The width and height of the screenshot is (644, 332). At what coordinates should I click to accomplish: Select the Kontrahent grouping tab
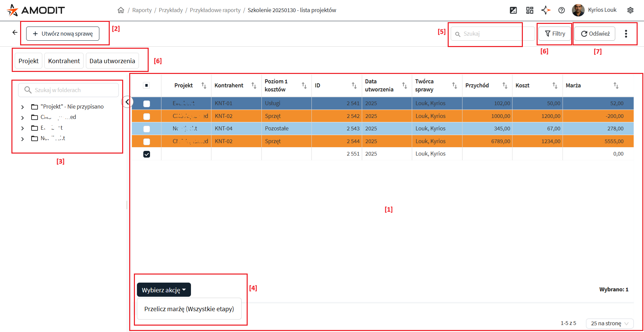64,61
